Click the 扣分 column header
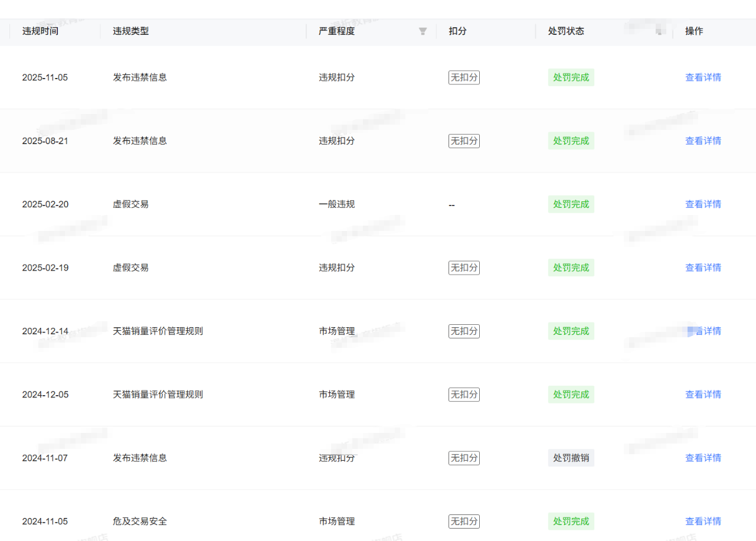The image size is (756, 541). [457, 31]
